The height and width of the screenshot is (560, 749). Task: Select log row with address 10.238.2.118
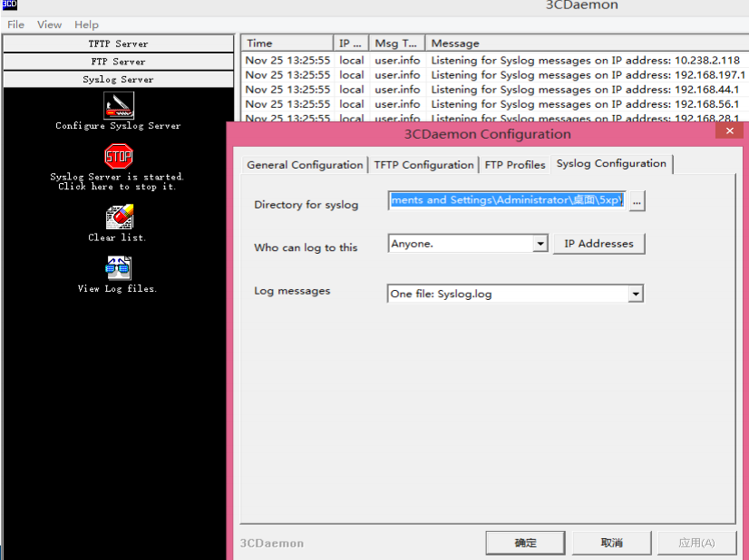tap(494, 60)
